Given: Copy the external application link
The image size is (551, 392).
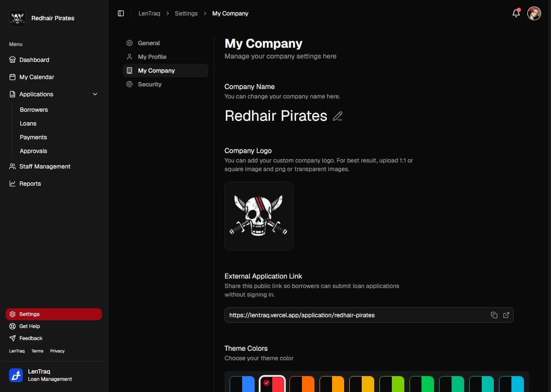Looking at the screenshot, I should tap(494, 315).
